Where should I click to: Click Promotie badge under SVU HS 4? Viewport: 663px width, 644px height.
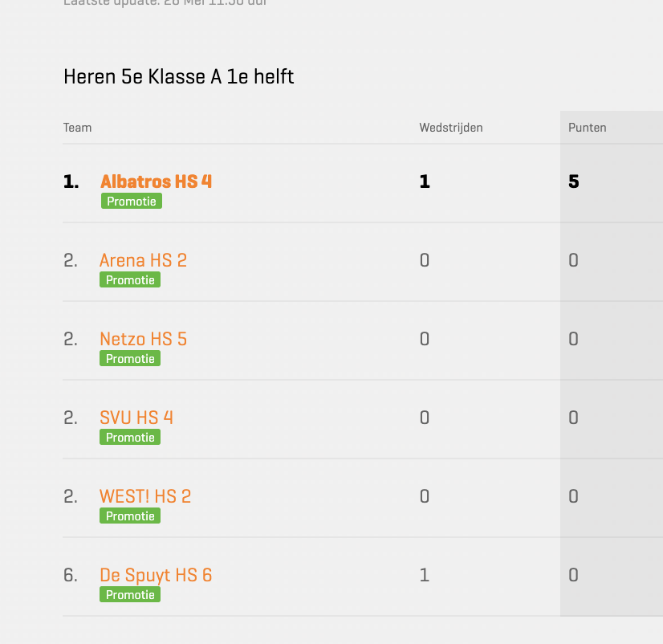[130, 437]
